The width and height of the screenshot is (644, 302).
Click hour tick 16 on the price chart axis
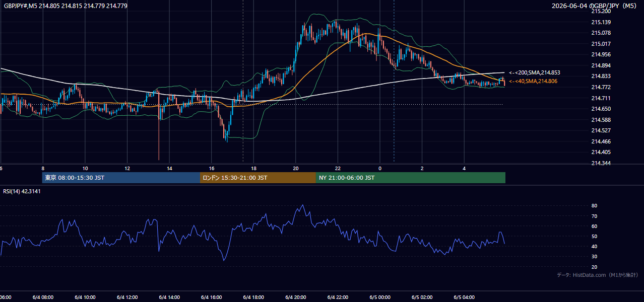click(x=212, y=168)
